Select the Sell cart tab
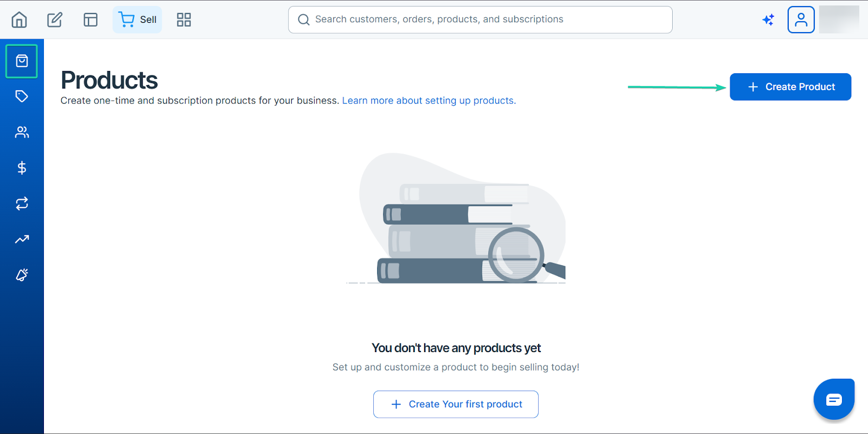Image resolution: width=868 pixels, height=434 pixels. tap(137, 20)
